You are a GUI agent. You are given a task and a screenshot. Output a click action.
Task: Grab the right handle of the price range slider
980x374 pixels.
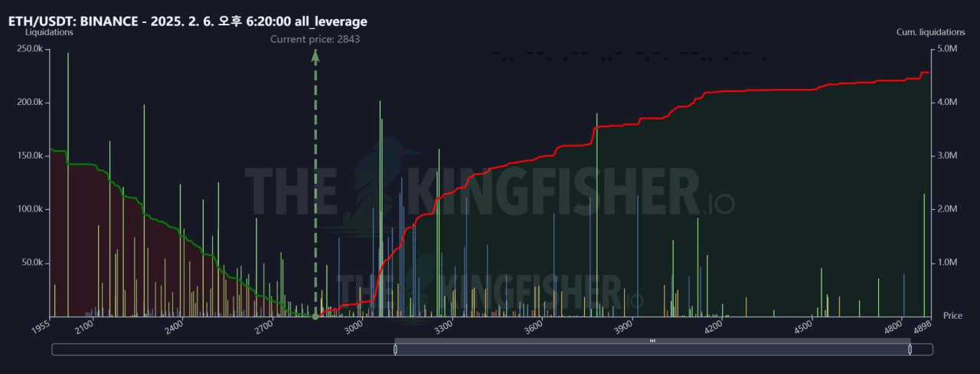(910, 349)
